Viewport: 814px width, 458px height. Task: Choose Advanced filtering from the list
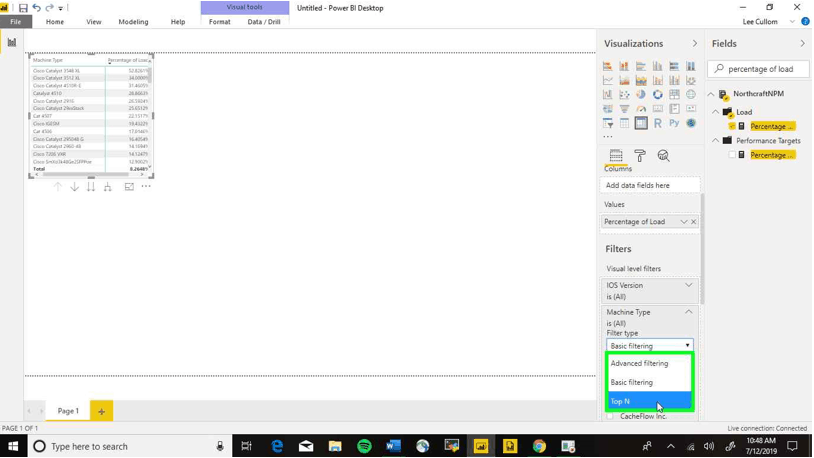[649, 363]
